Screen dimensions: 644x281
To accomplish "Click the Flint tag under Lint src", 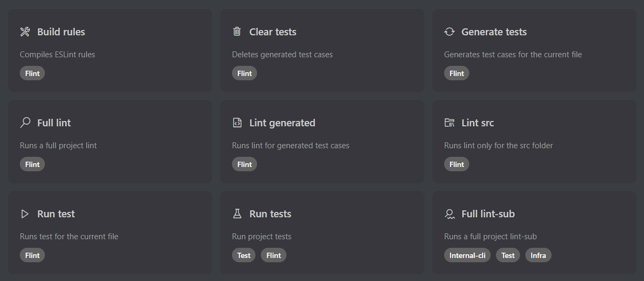I will [x=457, y=164].
